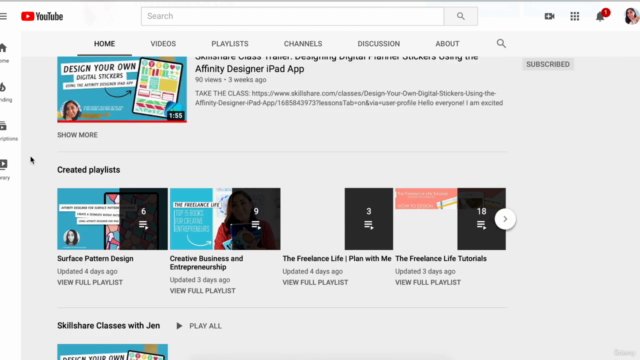
Task: View full playlist for Creative Business and Entrepreneurship
Action: tap(202, 291)
